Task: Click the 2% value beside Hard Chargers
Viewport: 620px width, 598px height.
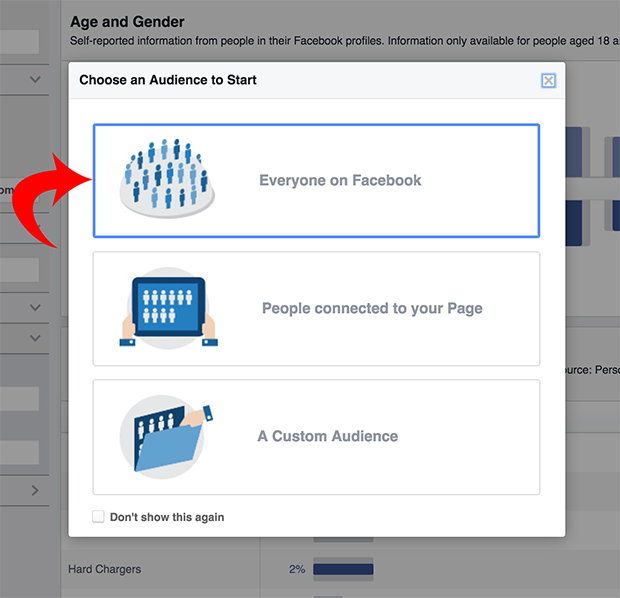Action: (297, 569)
